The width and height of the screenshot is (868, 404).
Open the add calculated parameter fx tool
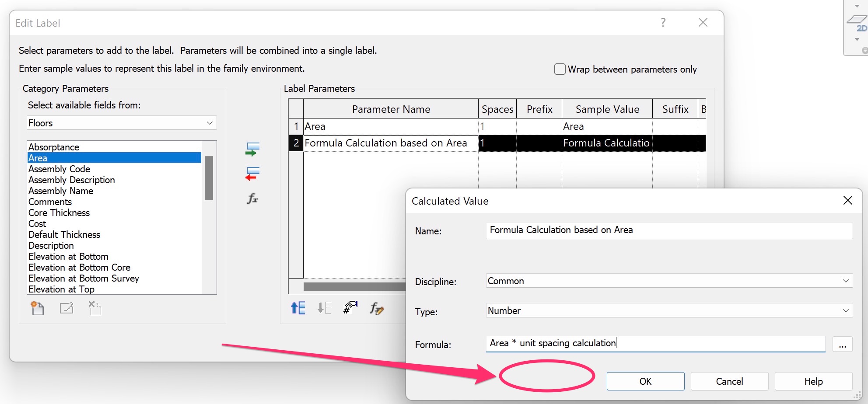click(x=253, y=199)
